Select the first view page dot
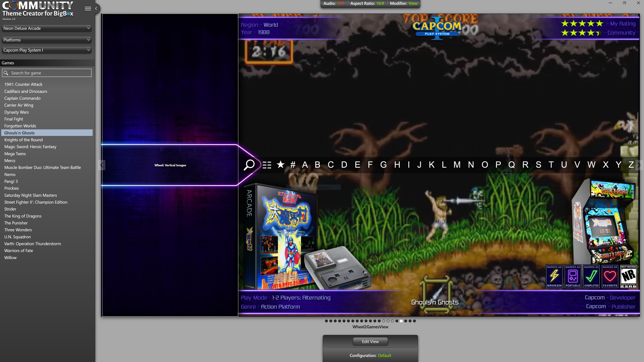This screenshot has width=644, height=362. tap(326, 321)
